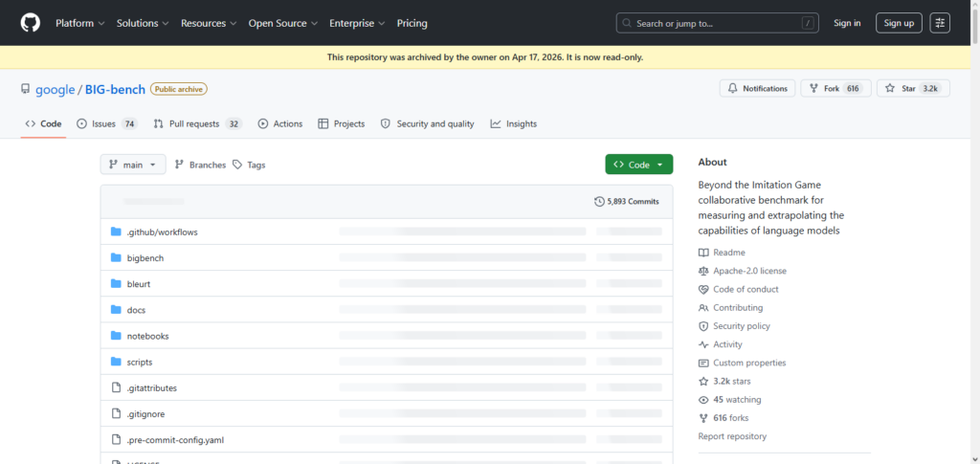980x464 pixels.
Task: Open the Projects tab
Action: coord(342,123)
